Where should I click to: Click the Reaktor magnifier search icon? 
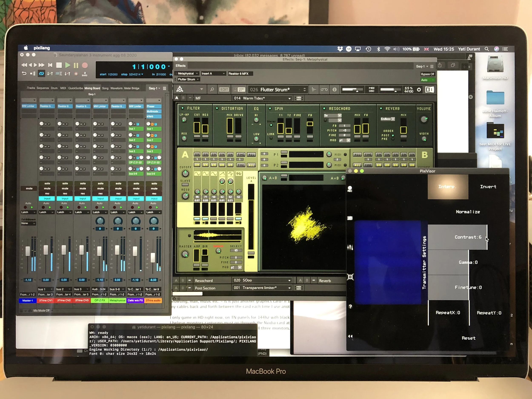tap(212, 89)
